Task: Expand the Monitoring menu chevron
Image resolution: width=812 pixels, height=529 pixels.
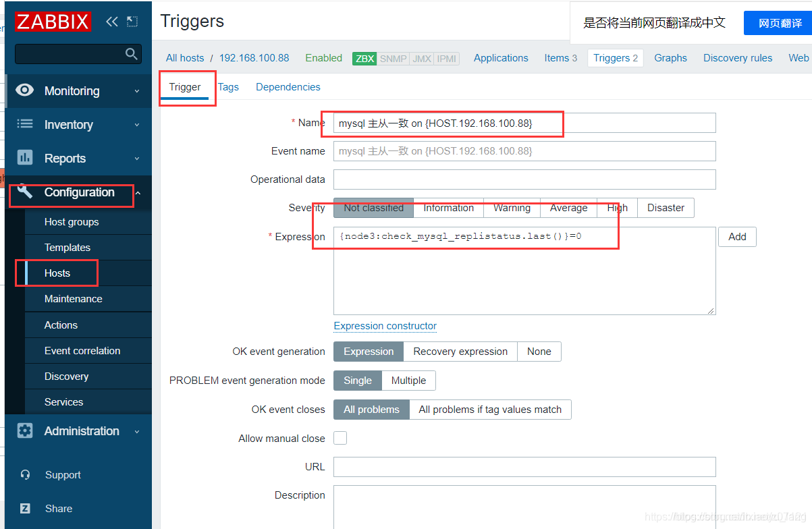Action: (137, 91)
